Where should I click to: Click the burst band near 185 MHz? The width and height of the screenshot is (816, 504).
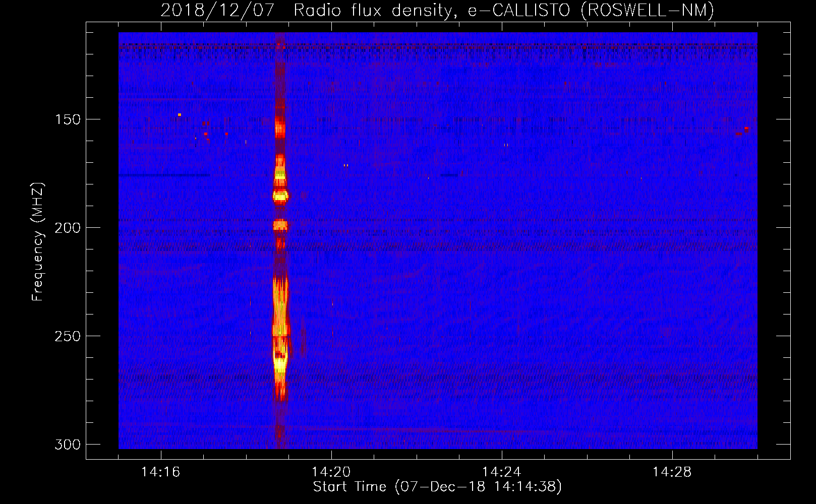280,196
